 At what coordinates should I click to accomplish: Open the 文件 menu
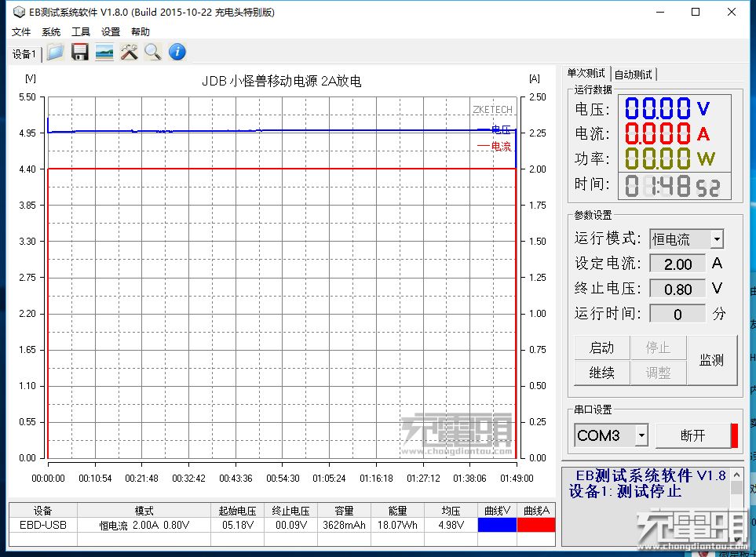pos(21,32)
